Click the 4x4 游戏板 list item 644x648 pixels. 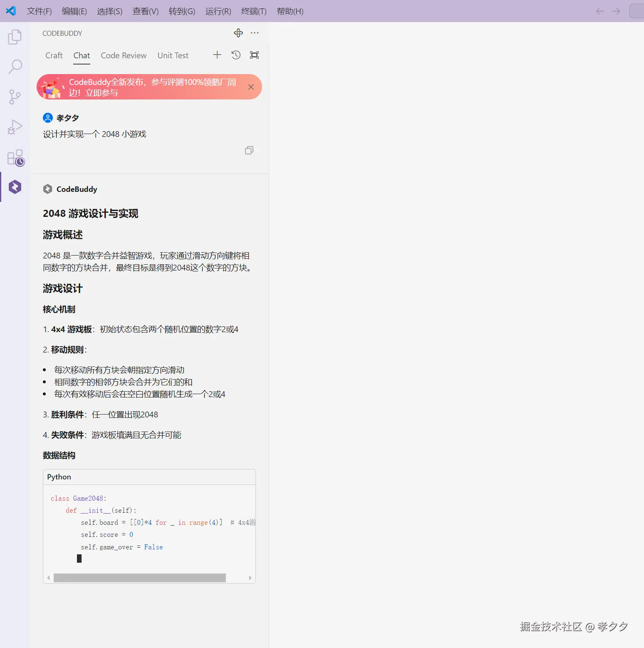pyautogui.click(x=141, y=329)
